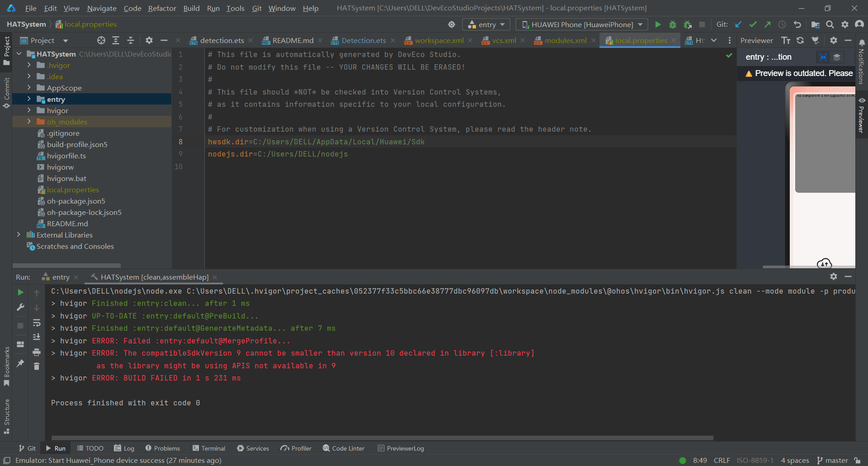Select opened file in Project tree
868x466 pixels.
click(x=101, y=40)
